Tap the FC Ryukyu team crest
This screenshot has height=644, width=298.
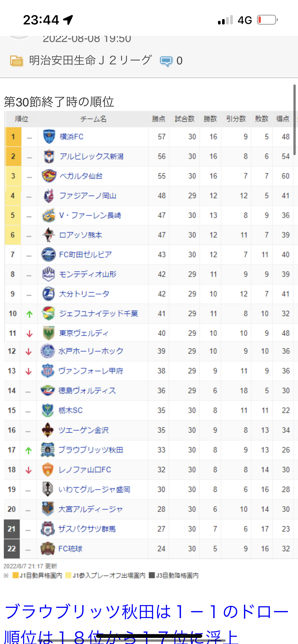tap(48, 548)
